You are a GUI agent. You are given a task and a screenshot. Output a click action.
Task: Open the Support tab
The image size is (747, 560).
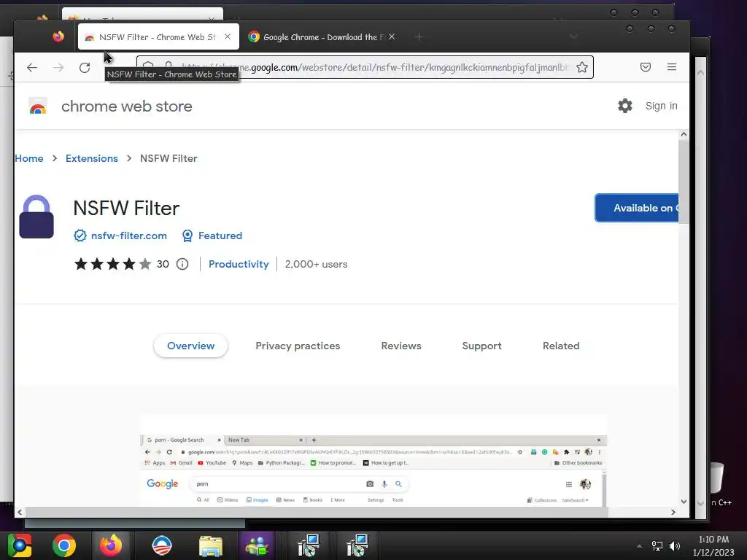tap(481, 346)
